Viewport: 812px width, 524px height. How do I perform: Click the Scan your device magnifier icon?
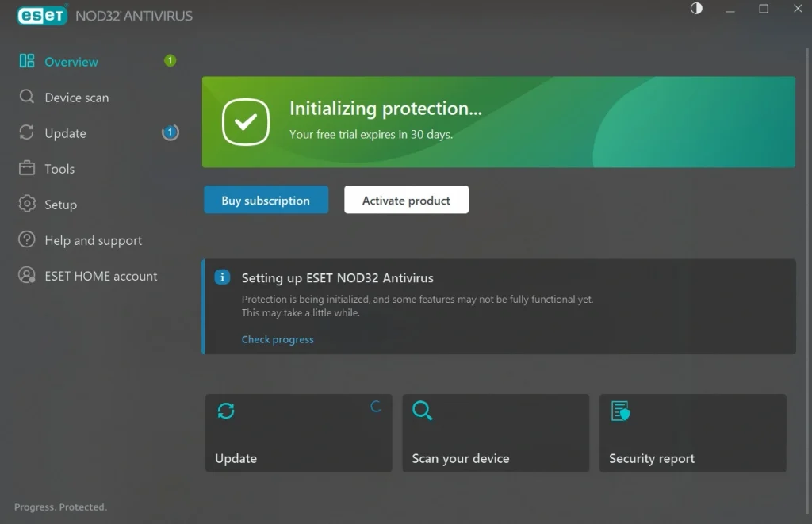coord(422,411)
